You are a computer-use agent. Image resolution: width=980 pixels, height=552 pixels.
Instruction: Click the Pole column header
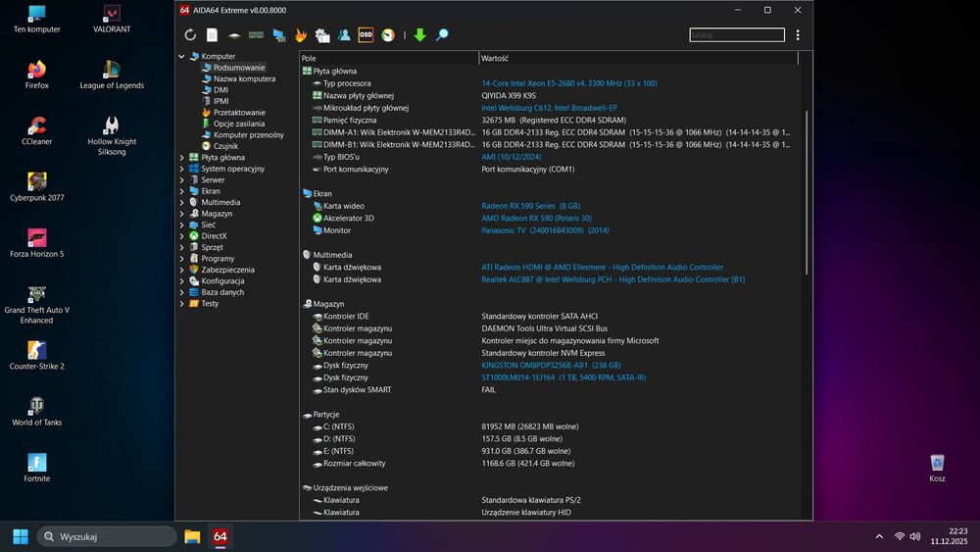point(389,58)
